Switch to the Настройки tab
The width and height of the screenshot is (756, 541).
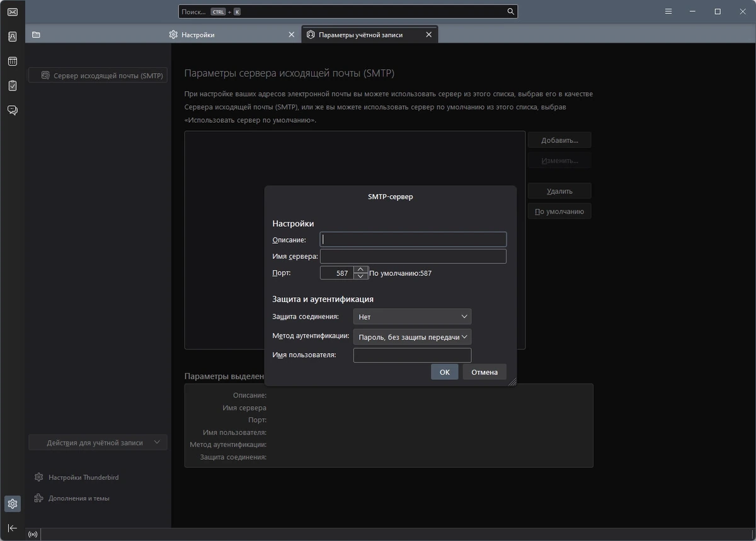[232, 35]
